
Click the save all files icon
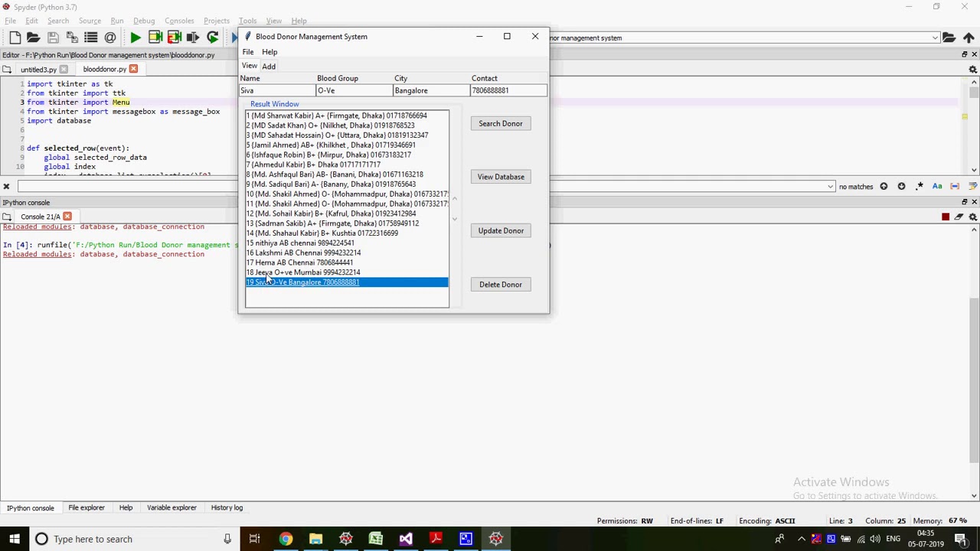coord(72,37)
